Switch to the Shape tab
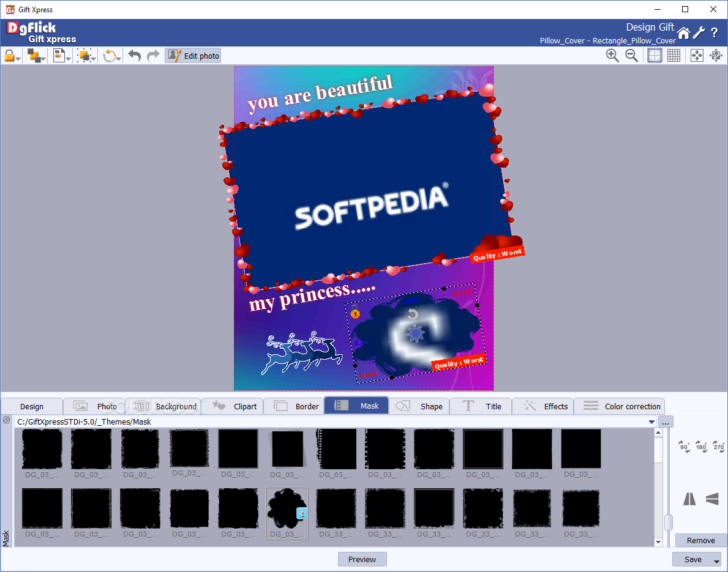This screenshot has height=572, width=728. point(419,406)
